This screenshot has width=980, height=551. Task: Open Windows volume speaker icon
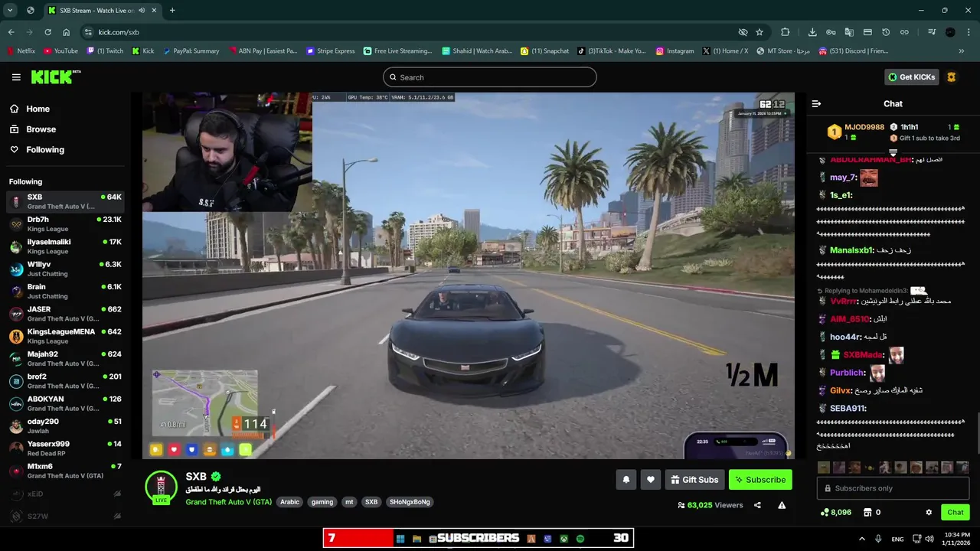click(x=929, y=539)
